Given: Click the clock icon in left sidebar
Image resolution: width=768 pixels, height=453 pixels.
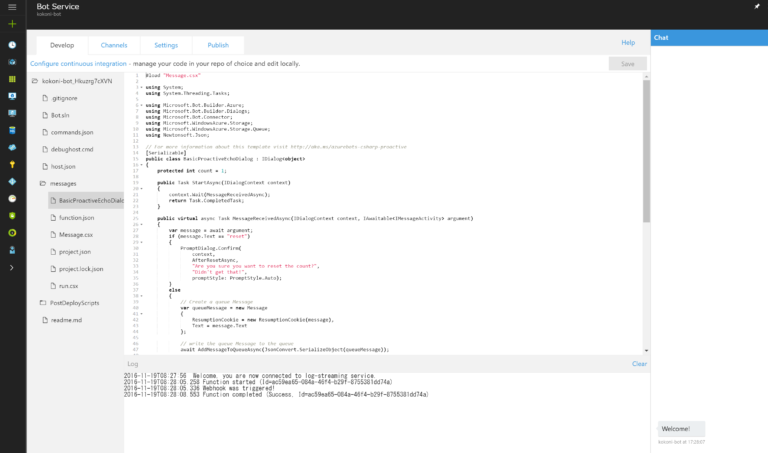Looking at the screenshot, I should pyautogui.click(x=11, y=45).
